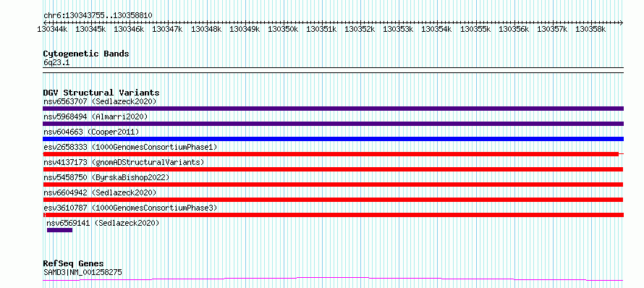Click the nsv6563707 (Sedlazeck2020) variant label
Viewport: 644px width, 288px height.
point(100,101)
